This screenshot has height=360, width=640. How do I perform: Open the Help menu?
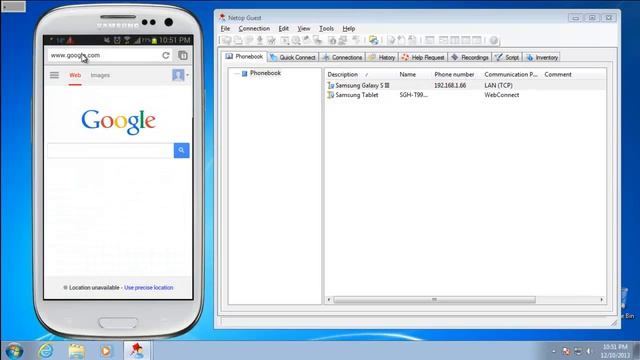tap(349, 29)
